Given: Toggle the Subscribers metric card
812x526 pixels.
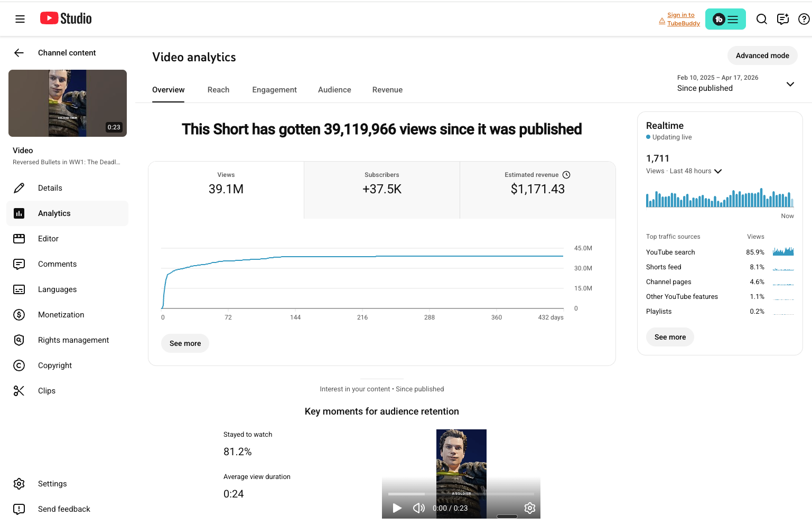Looking at the screenshot, I should 381,189.
